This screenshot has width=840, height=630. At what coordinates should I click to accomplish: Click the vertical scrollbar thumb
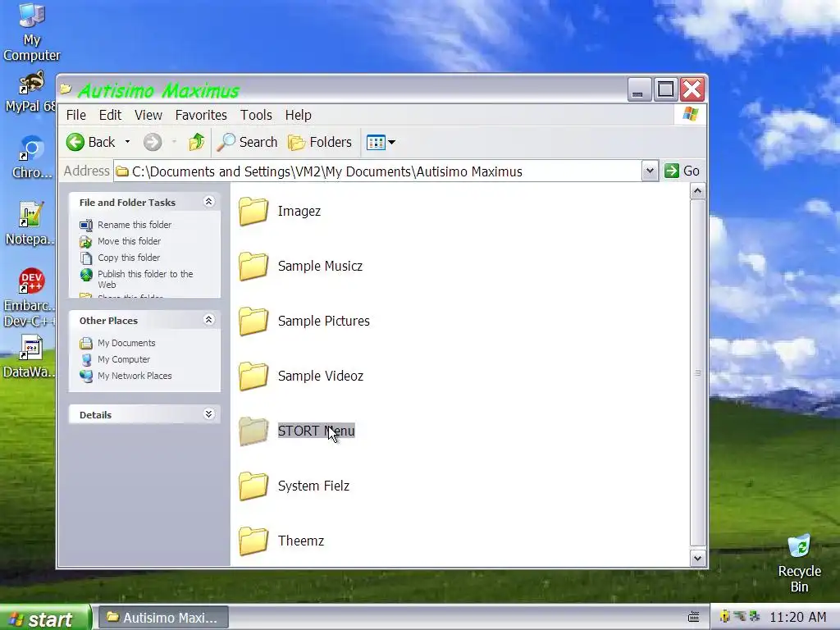point(697,373)
